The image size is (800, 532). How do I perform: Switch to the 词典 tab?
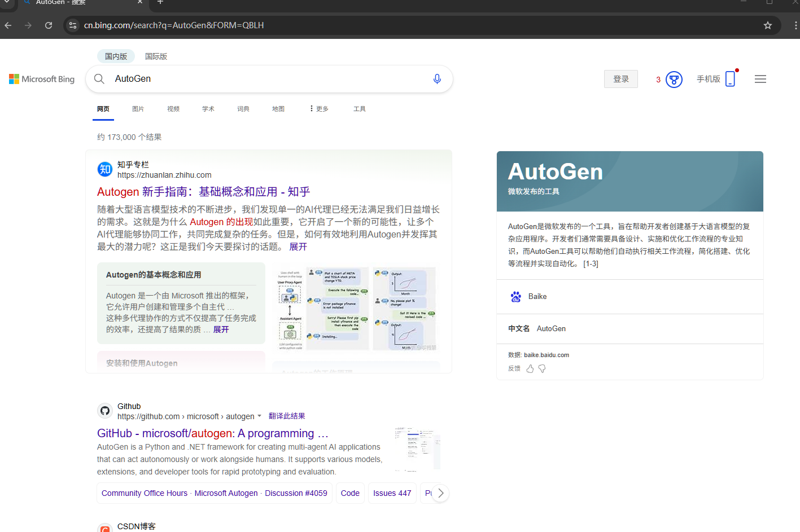(x=243, y=109)
